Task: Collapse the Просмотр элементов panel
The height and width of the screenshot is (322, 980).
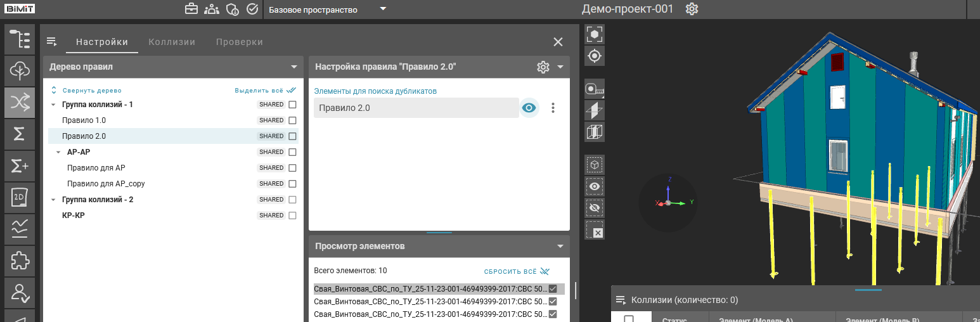Action: (560, 246)
